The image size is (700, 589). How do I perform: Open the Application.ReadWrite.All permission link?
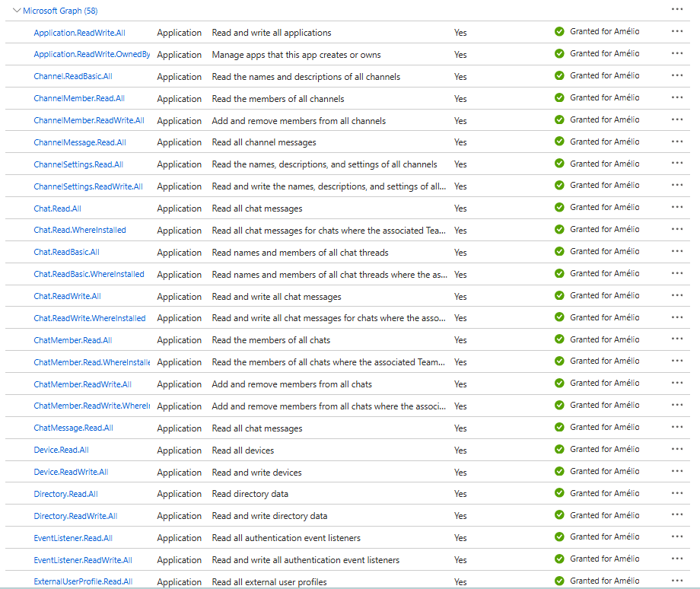click(79, 33)
